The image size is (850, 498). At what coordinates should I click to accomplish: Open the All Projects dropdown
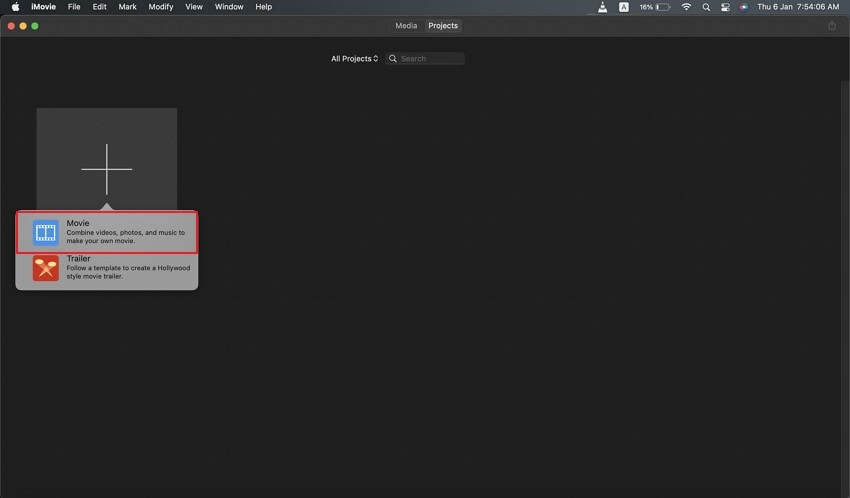tap(355, 59)
